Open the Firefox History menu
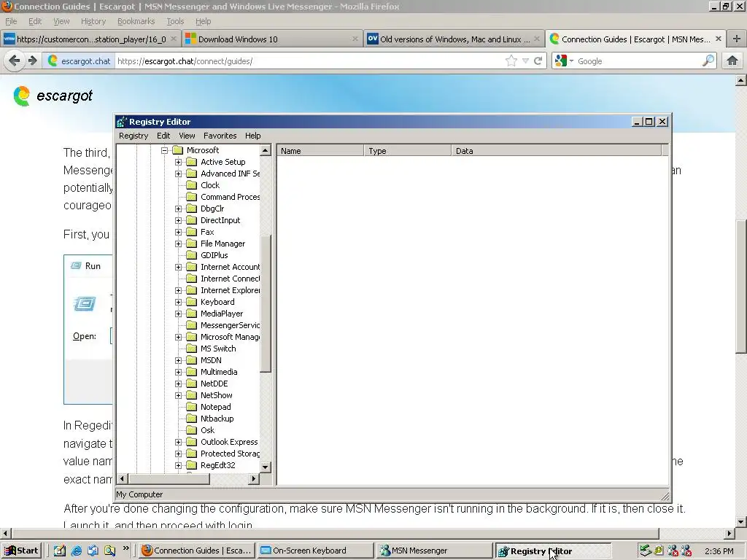The width and height of the screenshot is (747, 560). point(93,21)
